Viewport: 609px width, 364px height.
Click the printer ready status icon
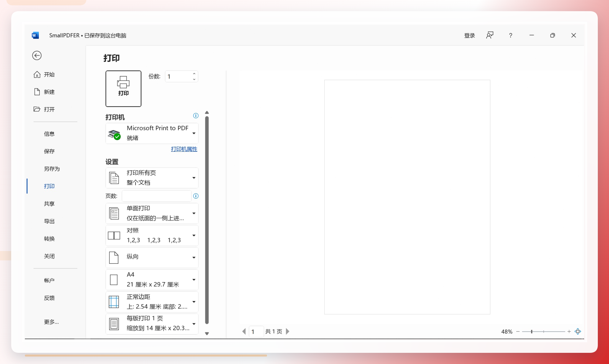tap(114, 134)
